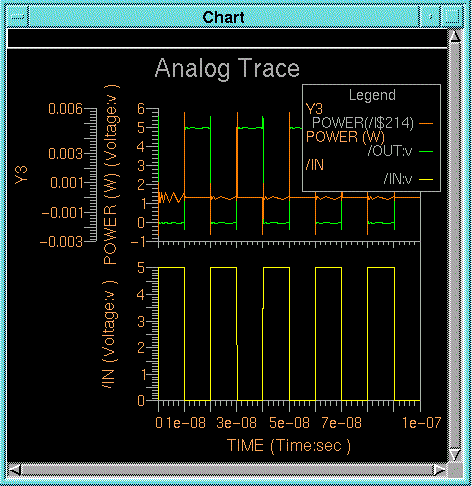Click the vertical scrollbar down arrow
Image resolution: width=472 pixels, height=486 pixels.
(x=455, y=455)
